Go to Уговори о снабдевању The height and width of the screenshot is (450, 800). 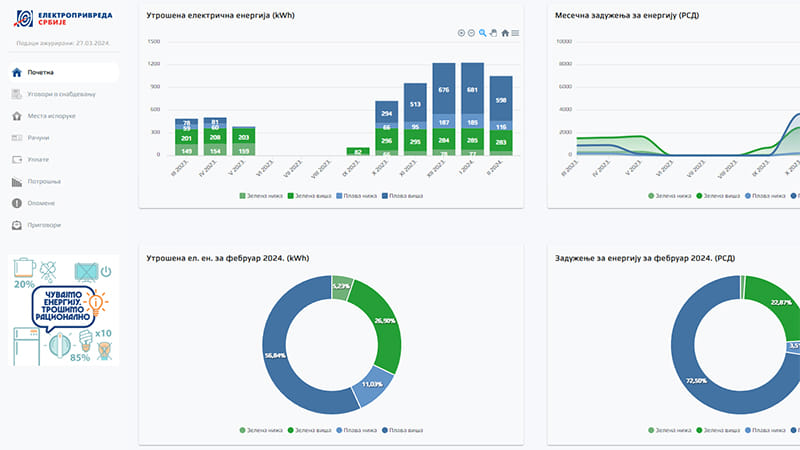click(60, 94)
